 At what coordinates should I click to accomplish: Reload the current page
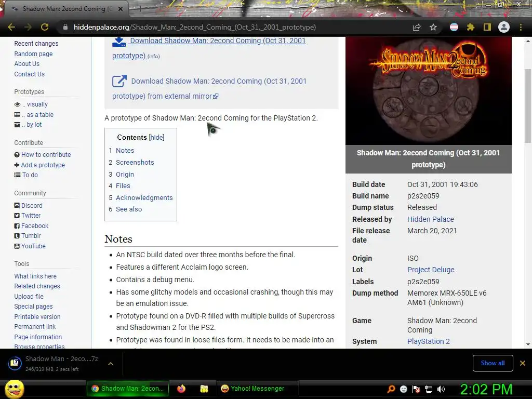click(x=45, y=27)
